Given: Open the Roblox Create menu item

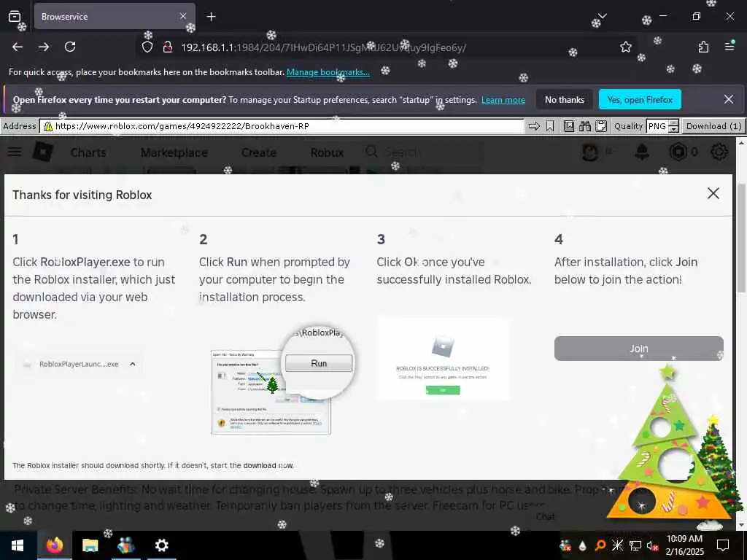Looking at the screenshot, I should (259, 152).
